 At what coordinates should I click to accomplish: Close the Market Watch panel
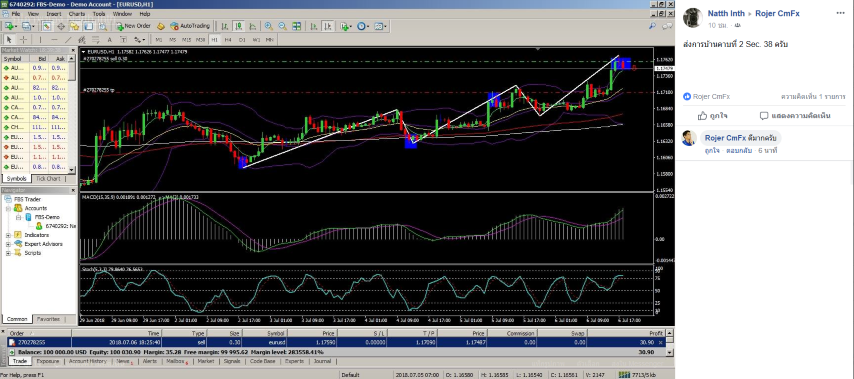pos(72,50)
